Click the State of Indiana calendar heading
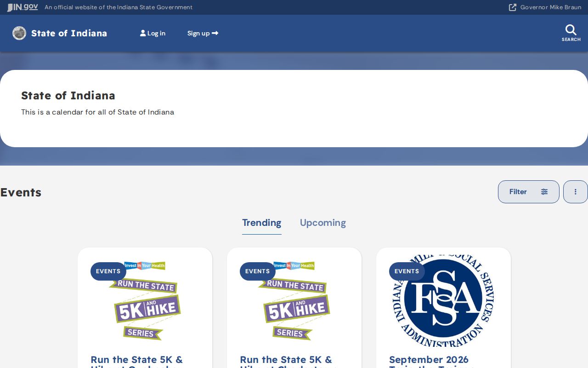This screenshot has height=368, width=588. 68,96
